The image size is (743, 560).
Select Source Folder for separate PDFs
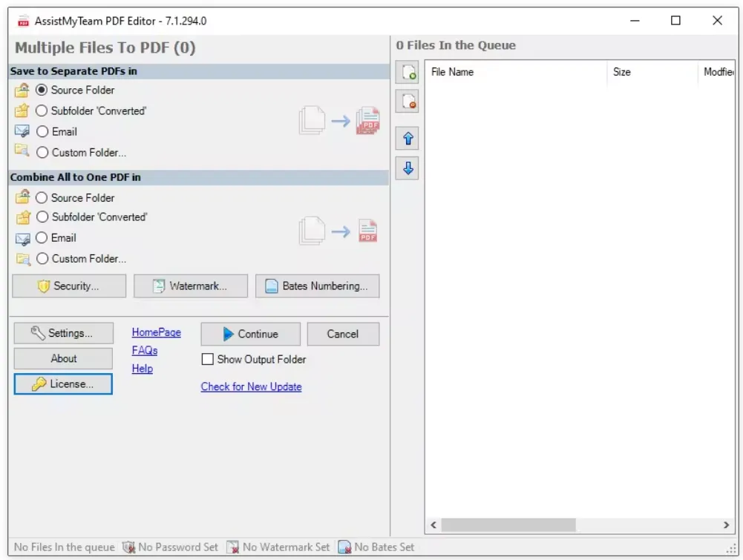coord(42,90)
